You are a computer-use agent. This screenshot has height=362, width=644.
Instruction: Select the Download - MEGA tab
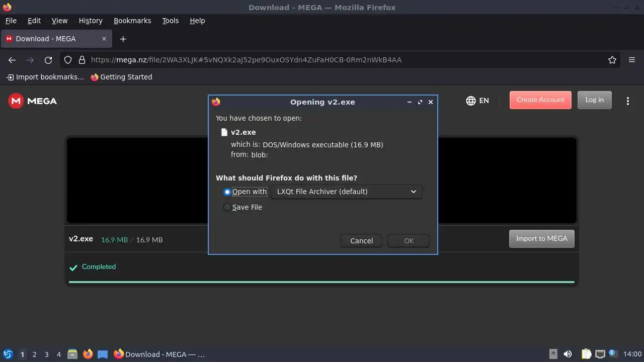tap(56, 39)
